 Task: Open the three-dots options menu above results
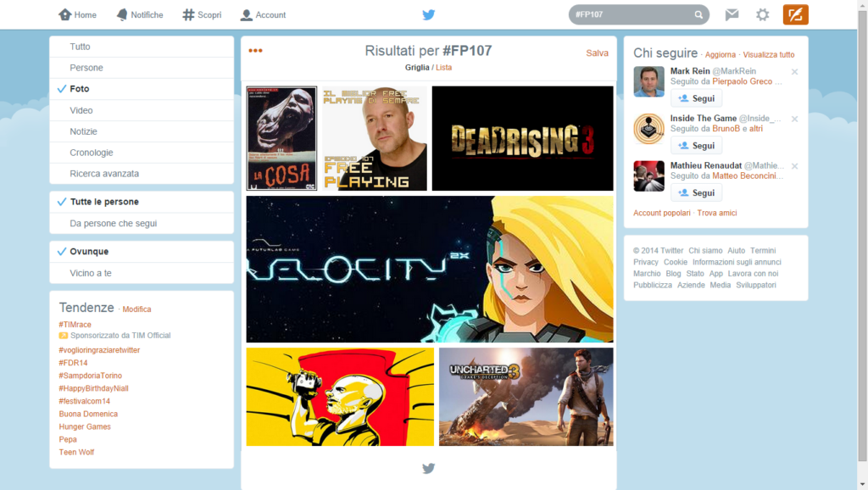[254, 50]
